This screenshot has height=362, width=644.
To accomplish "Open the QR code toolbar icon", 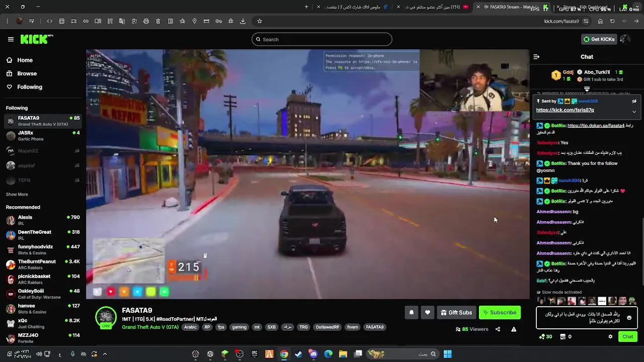I will tap(110, 21).
